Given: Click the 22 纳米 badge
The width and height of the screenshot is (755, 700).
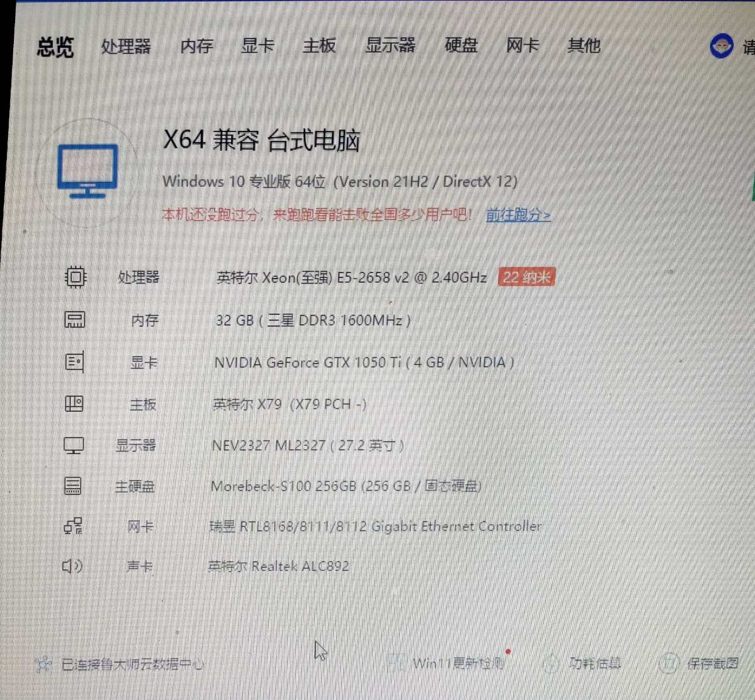Looking at the screenshot, I should pos(527,277).
